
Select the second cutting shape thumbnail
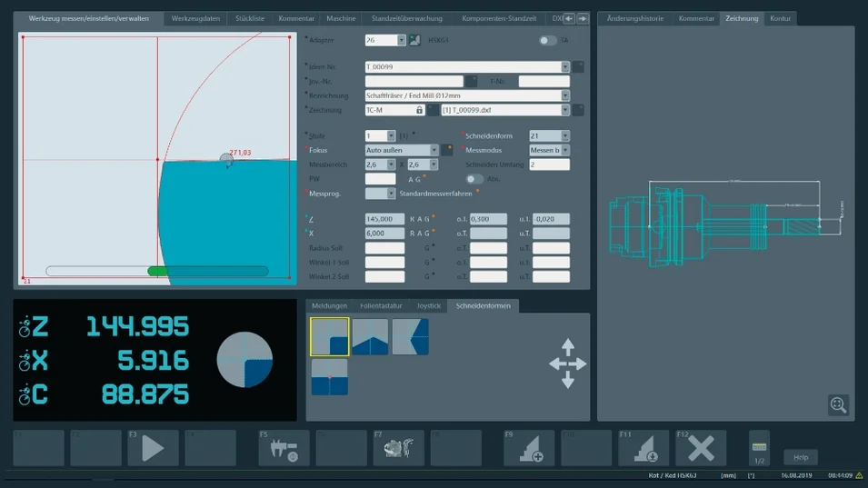click(x=370, y=337)
